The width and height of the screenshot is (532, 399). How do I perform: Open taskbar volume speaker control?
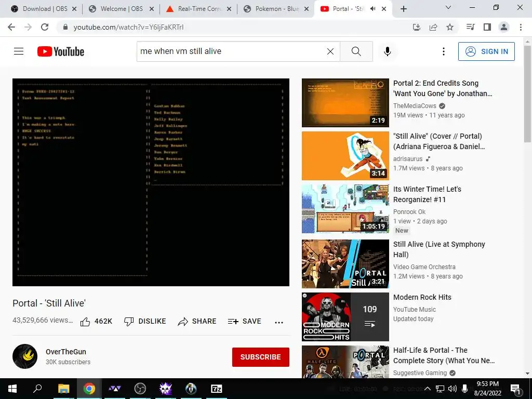[452, 389]
